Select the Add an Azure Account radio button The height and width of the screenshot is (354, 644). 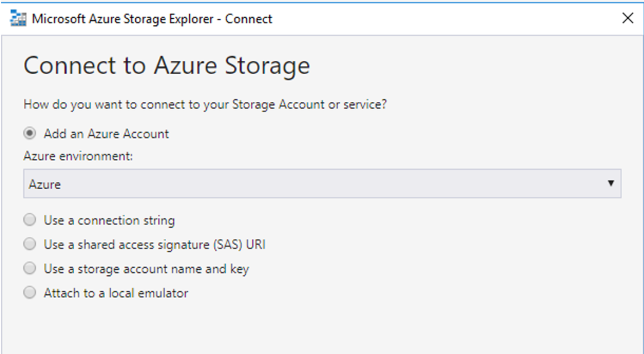[x=30, y=133]
